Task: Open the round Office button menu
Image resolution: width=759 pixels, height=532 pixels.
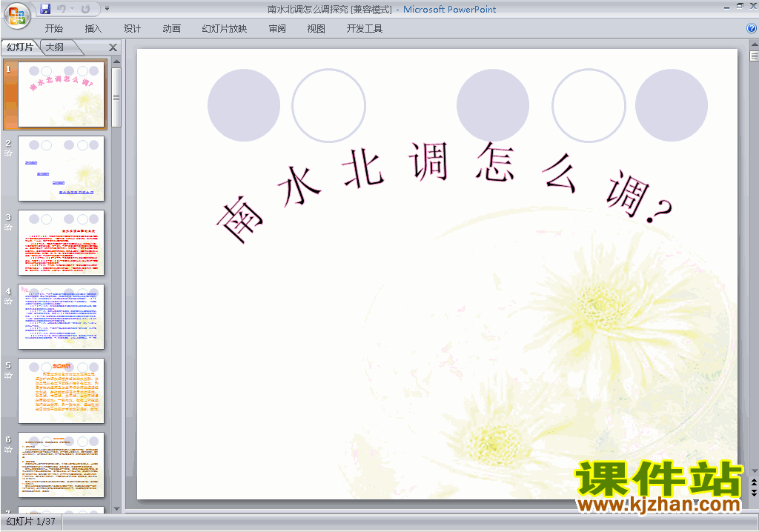Action: point(17,16)
